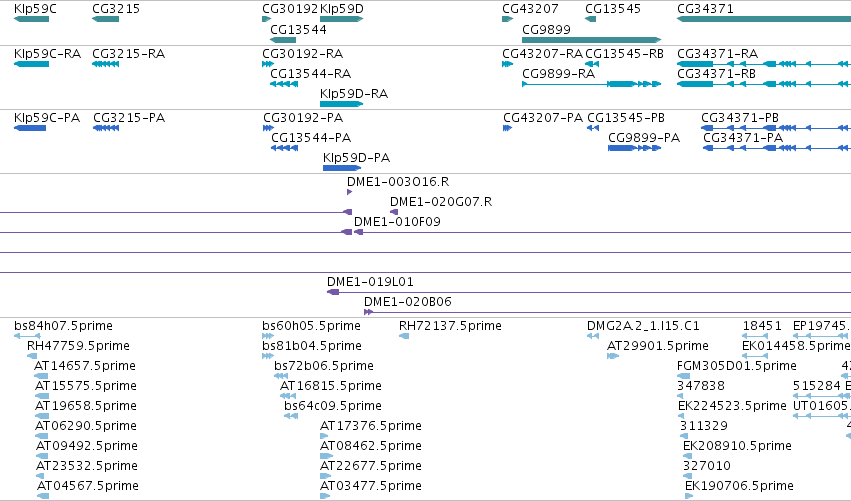This screenshot has width=851, height=501.
Task: Select the CG43207-PA protein label
Action: tap(543, 118)
